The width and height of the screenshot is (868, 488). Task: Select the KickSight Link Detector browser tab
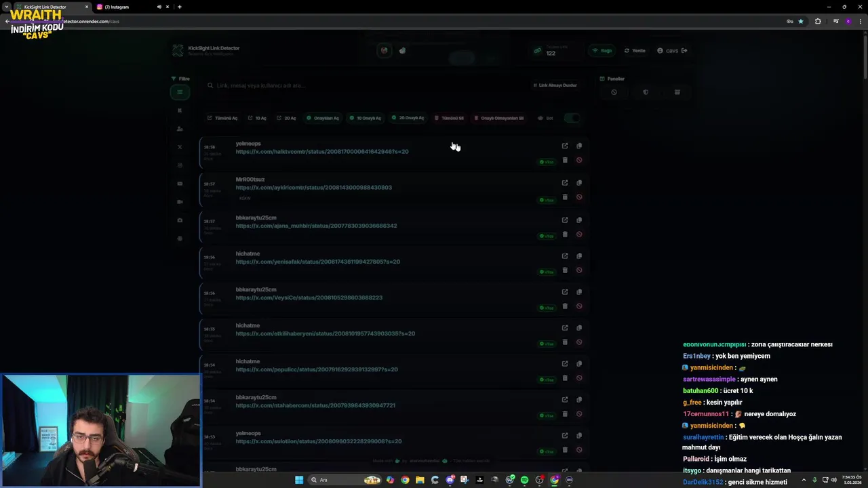click(52, 7)
